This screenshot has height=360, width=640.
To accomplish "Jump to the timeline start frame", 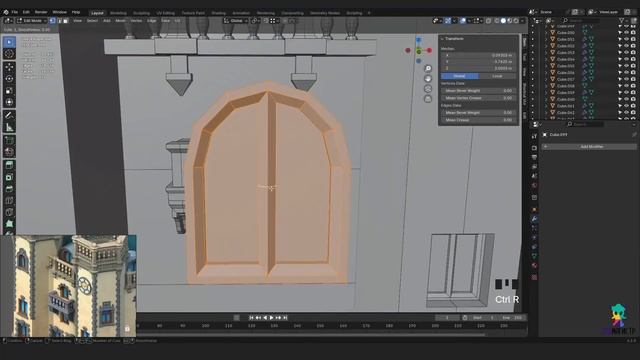I will coord(251,318).
